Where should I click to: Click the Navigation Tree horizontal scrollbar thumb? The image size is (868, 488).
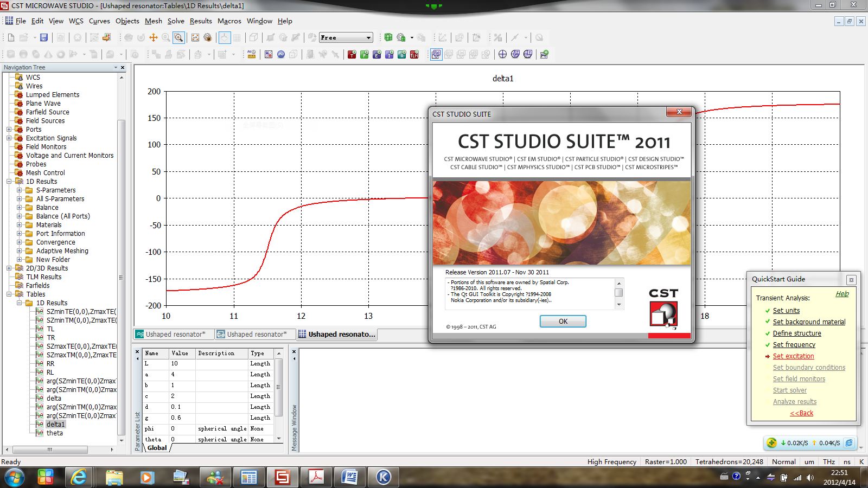(50, 450)
